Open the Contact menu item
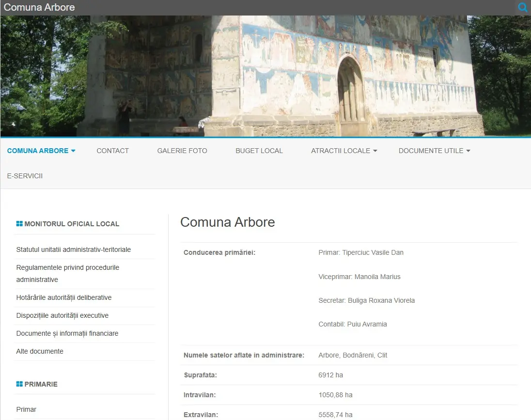 pos(112,151)
